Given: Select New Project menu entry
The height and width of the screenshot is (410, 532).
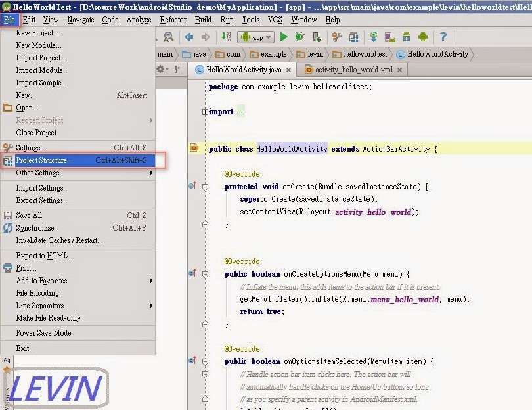Looking at the screenshot, I should click(78, 33).
